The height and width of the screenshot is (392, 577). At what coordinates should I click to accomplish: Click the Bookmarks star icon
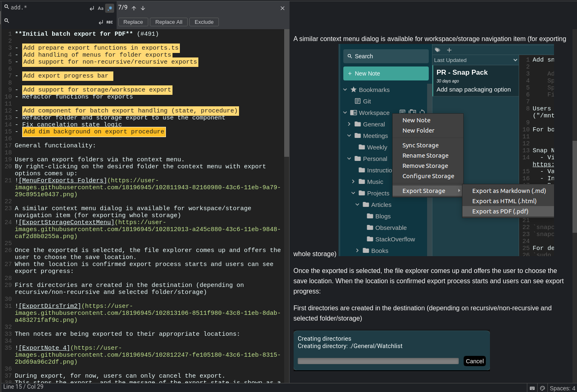point(354,89)
